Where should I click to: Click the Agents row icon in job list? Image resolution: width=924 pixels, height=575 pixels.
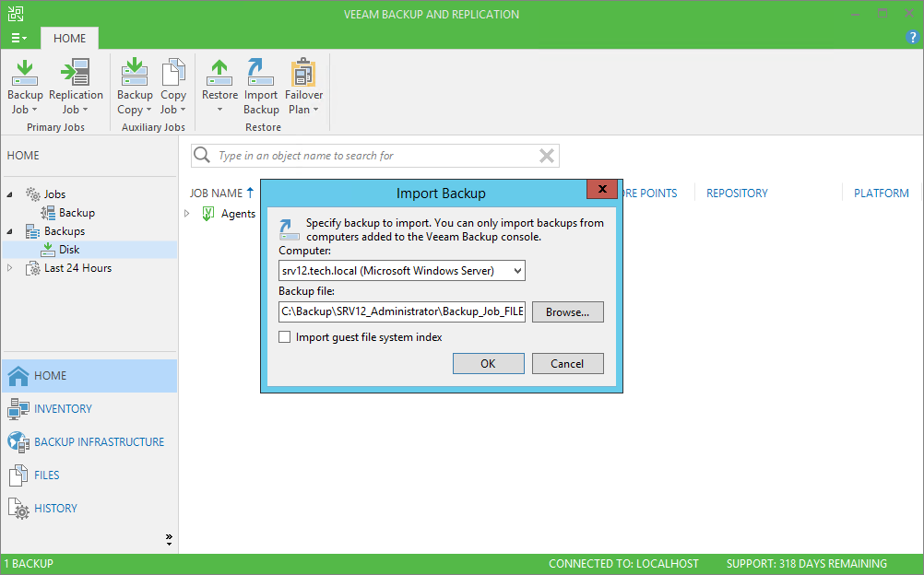208,213
